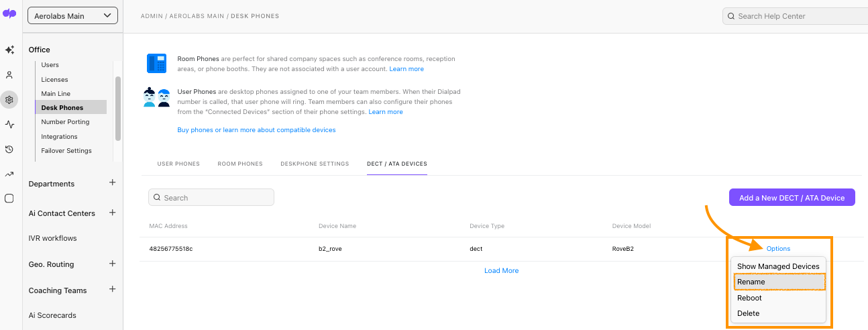Switch to the Room Phones tab
868x330 pixels.
click(x=240, y=164)
